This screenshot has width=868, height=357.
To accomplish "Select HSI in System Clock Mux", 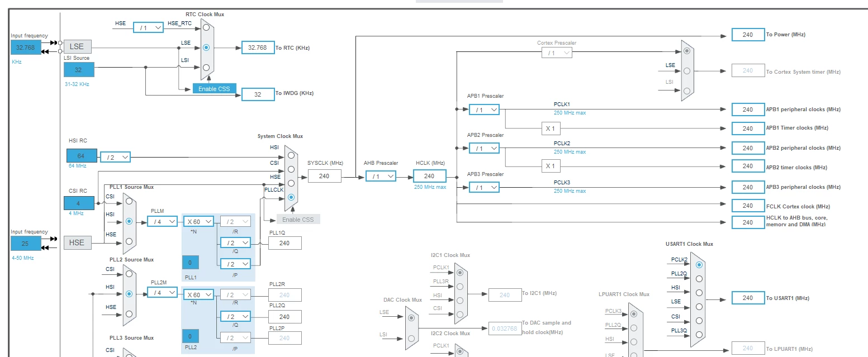I will 291,155.
